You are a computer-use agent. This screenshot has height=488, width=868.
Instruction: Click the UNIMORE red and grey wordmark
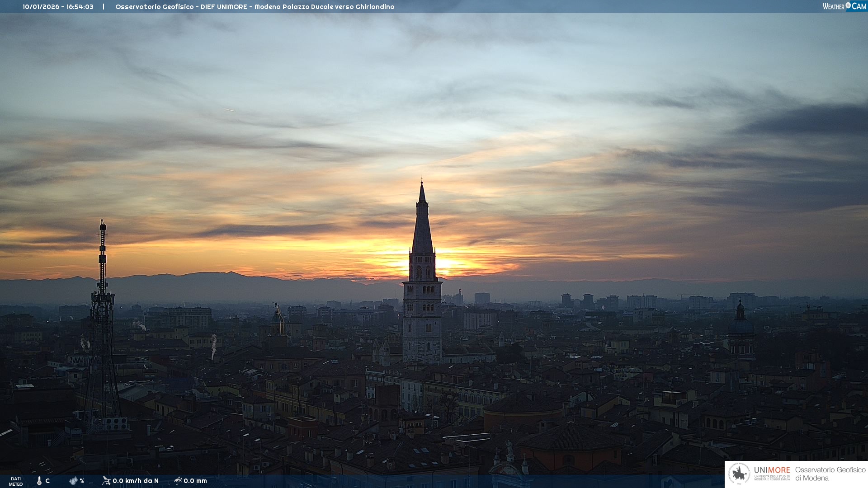pyautogui.click(x=772, y=470)
